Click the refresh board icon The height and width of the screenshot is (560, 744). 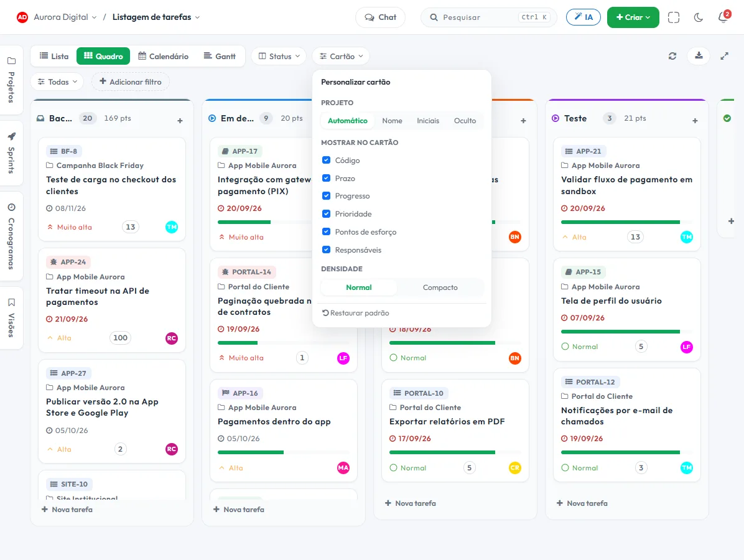(672, 56)
